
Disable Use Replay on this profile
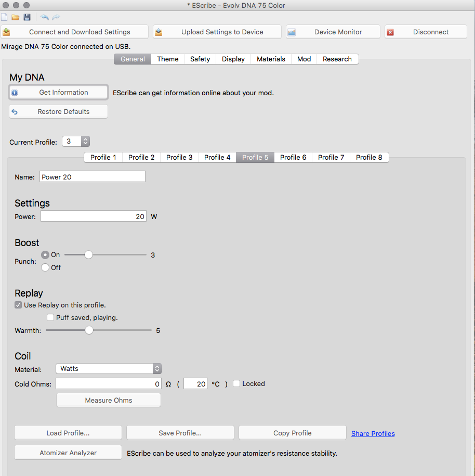pyautogui.click(x=18, y=305)
